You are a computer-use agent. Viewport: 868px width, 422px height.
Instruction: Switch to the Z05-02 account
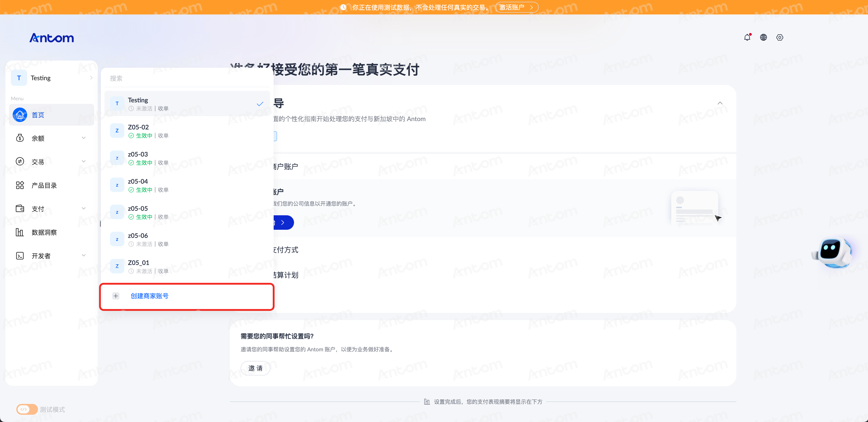(x=187, y=131)
